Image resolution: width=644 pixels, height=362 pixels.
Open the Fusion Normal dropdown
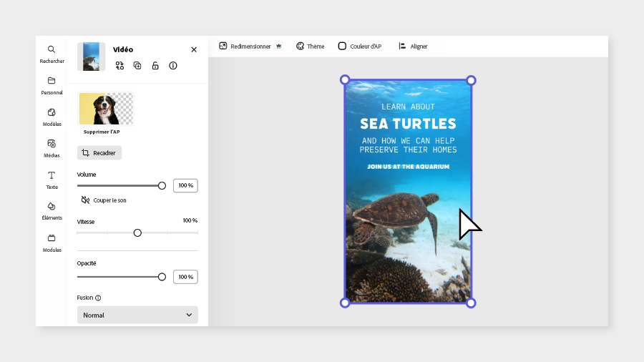(x=137, y=315)
